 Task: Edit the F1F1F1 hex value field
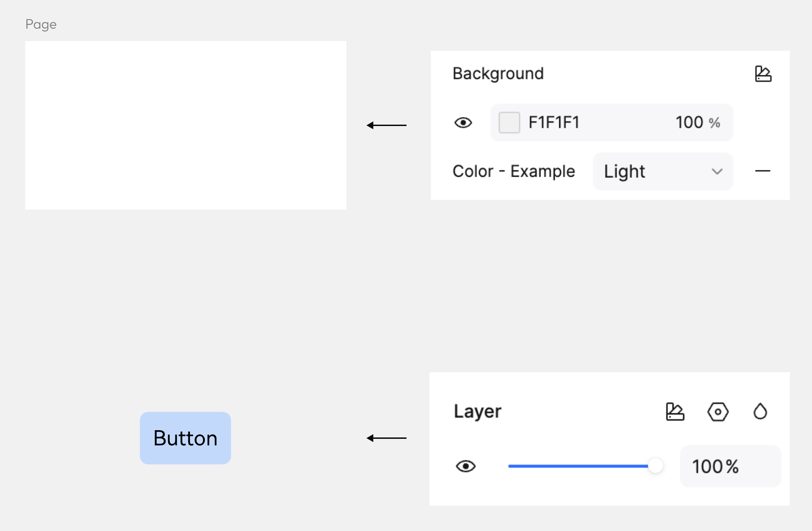[554, 123]
